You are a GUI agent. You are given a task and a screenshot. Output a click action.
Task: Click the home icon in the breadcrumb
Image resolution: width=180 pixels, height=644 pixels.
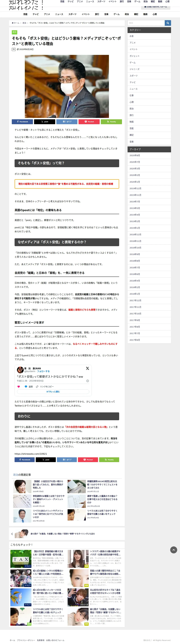click(12, 23)
